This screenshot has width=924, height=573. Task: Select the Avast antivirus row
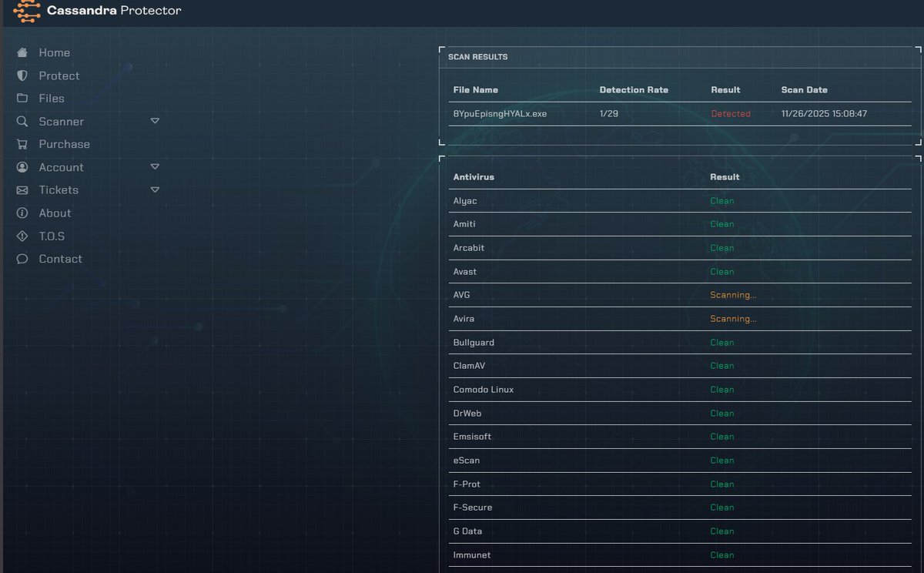coord(680,272)
